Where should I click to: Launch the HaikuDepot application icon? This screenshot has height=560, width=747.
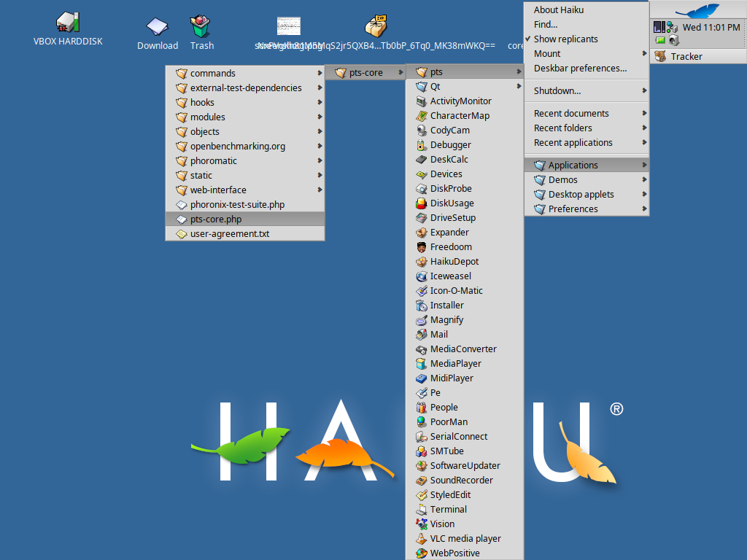pos(422,262)
